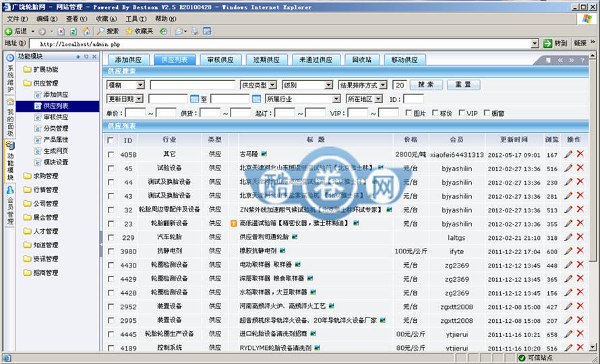Screen dimensions: 600x364
Task: Open the 供应类型 dropdown
Action: (258, 85)
